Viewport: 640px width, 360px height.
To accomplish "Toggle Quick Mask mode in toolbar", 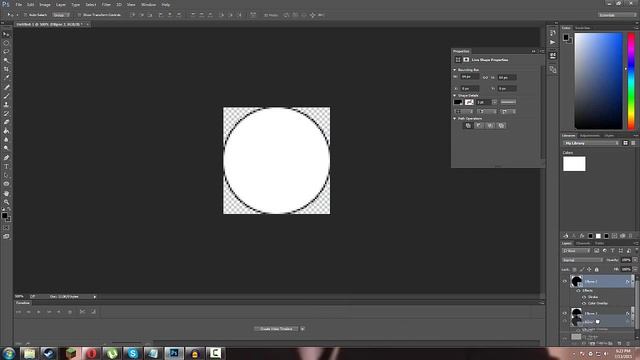I will 6,228.
